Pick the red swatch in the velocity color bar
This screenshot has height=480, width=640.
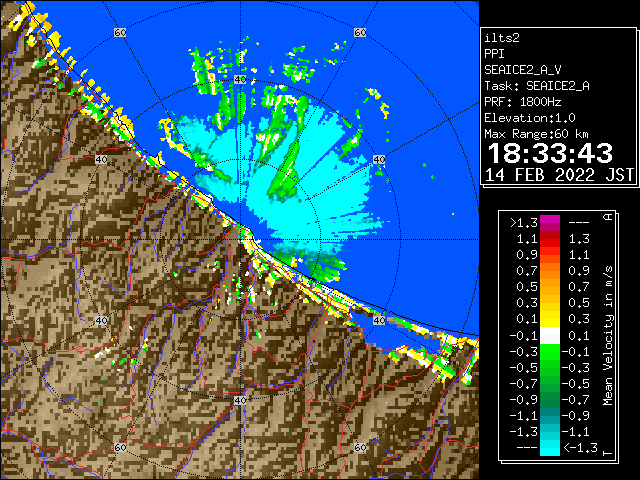tap(550, 241)
